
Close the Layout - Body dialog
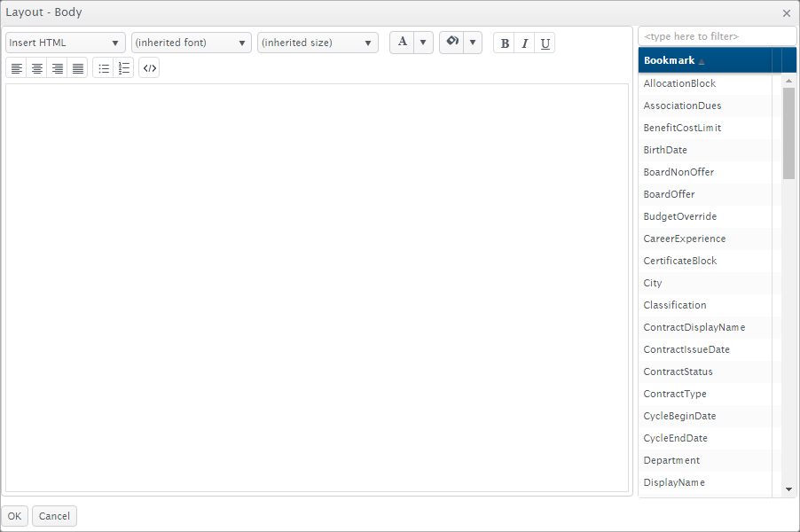pos(786,13)
